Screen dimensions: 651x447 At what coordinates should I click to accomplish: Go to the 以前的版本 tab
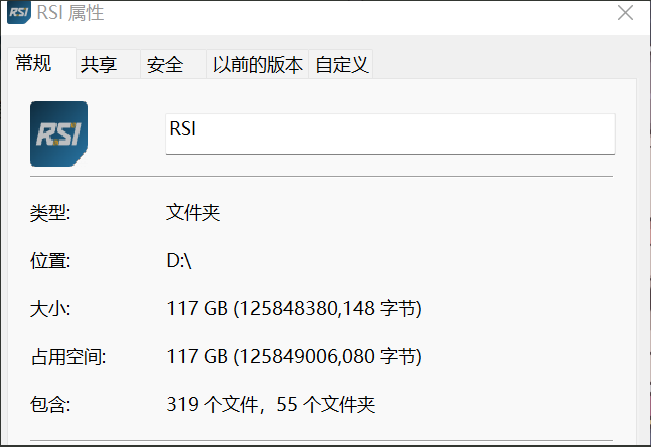point(257,64)
